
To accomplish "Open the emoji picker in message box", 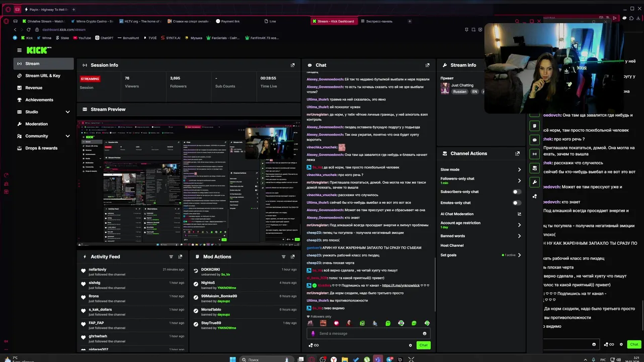I will pyautogui.click(x=424, y=333).
